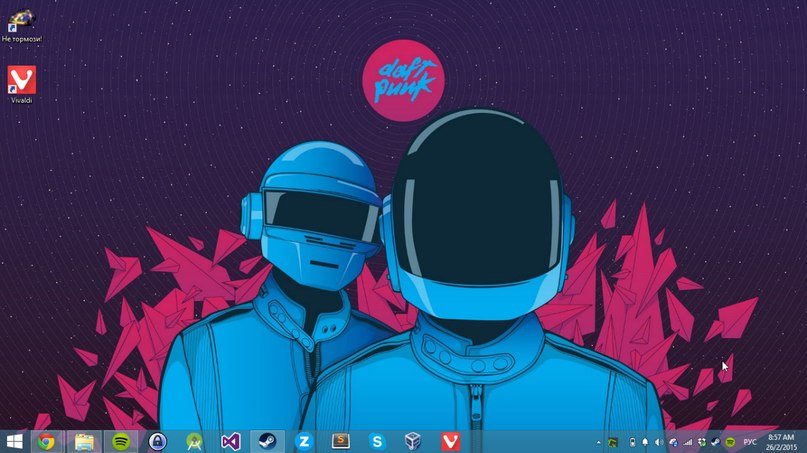Open the notification bell tray icon
This screenshot has width=807, height=453.
pos(645,442)
